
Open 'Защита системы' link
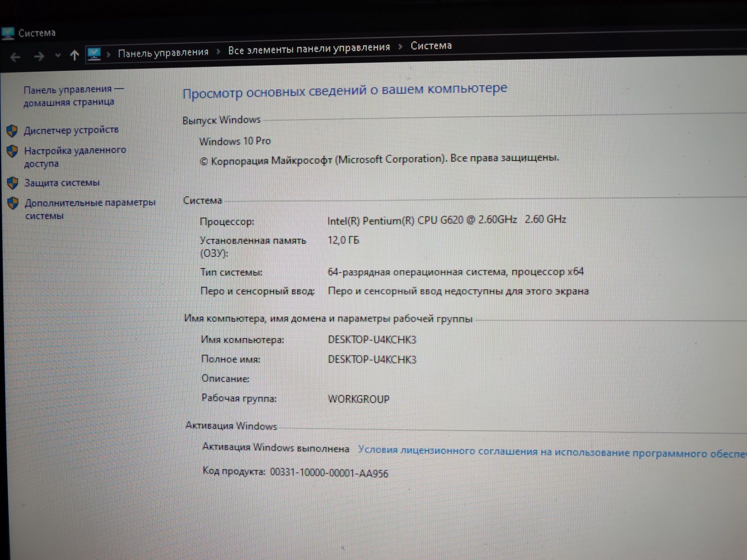pyautogui.click(x=62, y=183)
